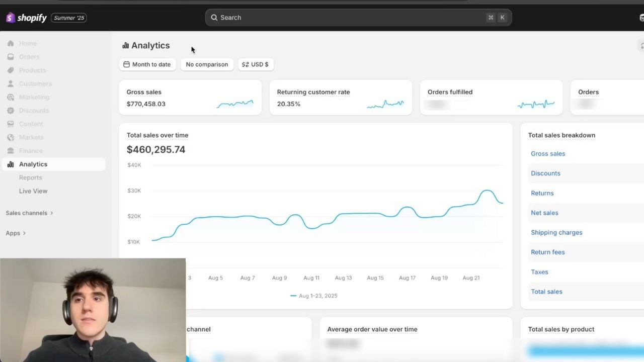Click the search magnifier icon
644x362 pixels.
click(x=214, y=18)
